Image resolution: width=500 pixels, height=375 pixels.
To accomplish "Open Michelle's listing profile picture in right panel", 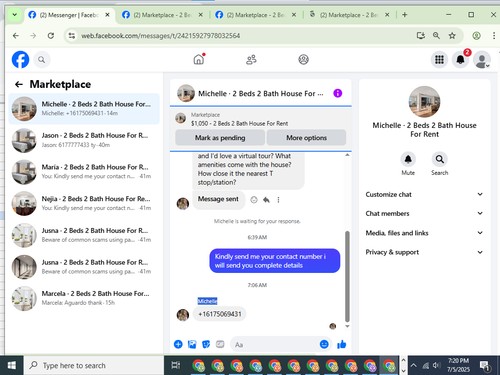I will (424, 102).
